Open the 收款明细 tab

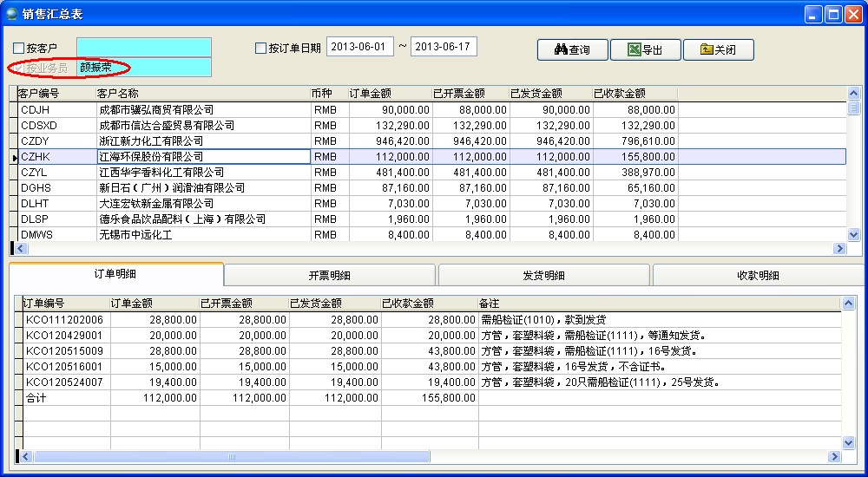point(758,276)
